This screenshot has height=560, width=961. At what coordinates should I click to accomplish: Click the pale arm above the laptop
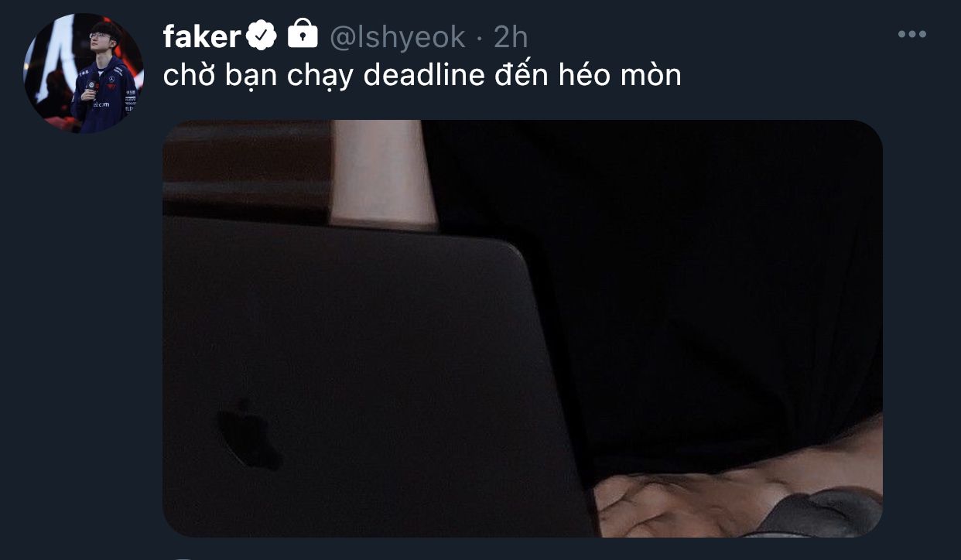(381, 174)
